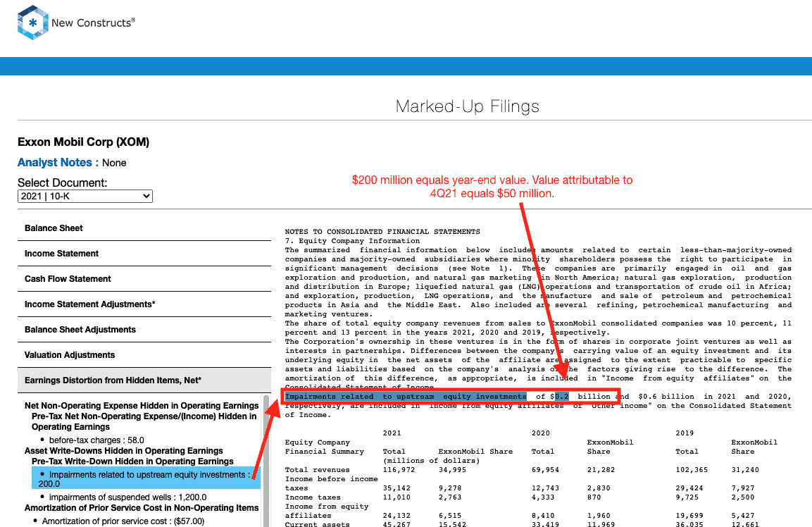Click Income taxes 2021 total 11,010
812x527 pixels.
tap(396, 497)
